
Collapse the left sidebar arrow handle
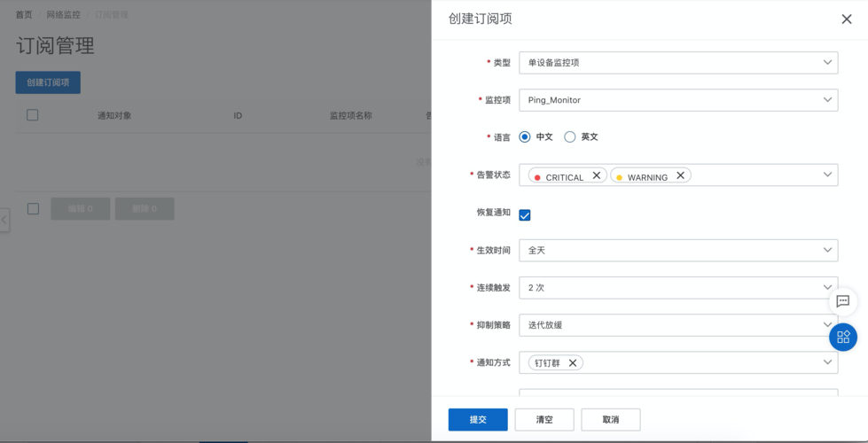coord(4,220)
